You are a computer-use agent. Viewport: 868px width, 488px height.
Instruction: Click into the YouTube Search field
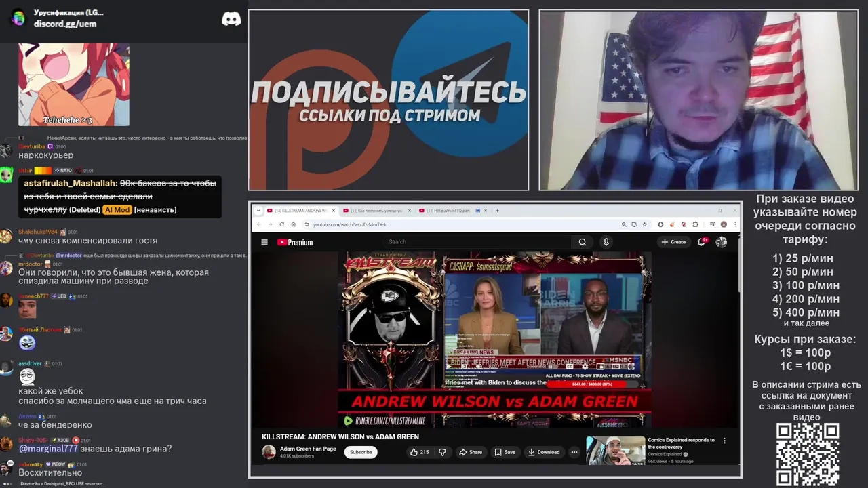[x=478, y=242]
